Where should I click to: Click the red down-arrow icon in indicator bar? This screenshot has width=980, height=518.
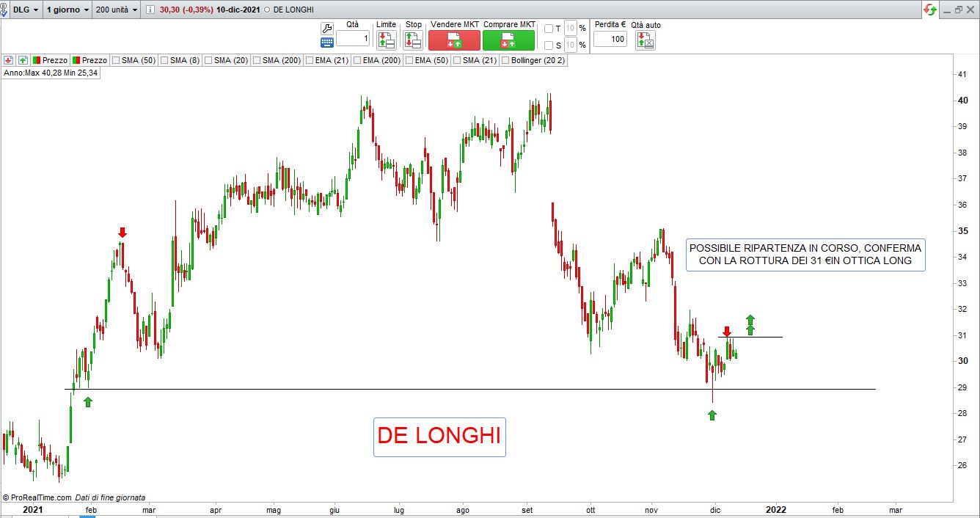coord(8,60)
